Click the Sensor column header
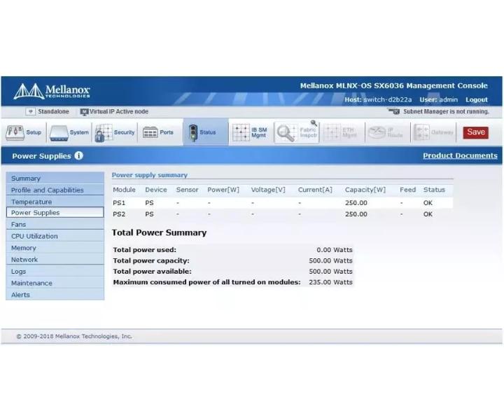 pos(187,190)
